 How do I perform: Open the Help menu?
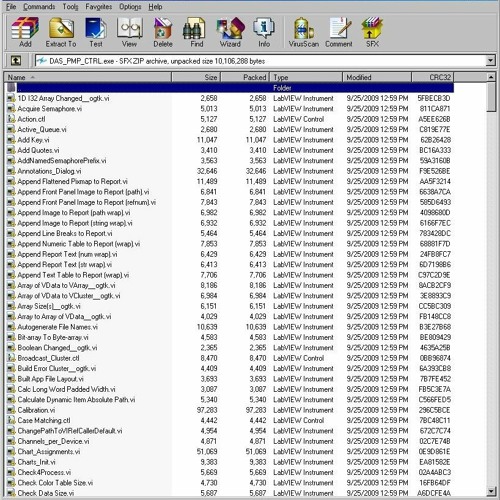(x=155, y=7)
